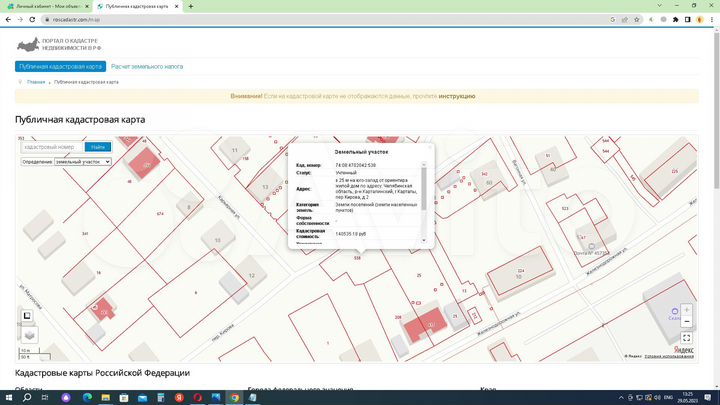Click the кадастровый номер search field
Screen dimensions: 720x405
click(x=48, y=147)
